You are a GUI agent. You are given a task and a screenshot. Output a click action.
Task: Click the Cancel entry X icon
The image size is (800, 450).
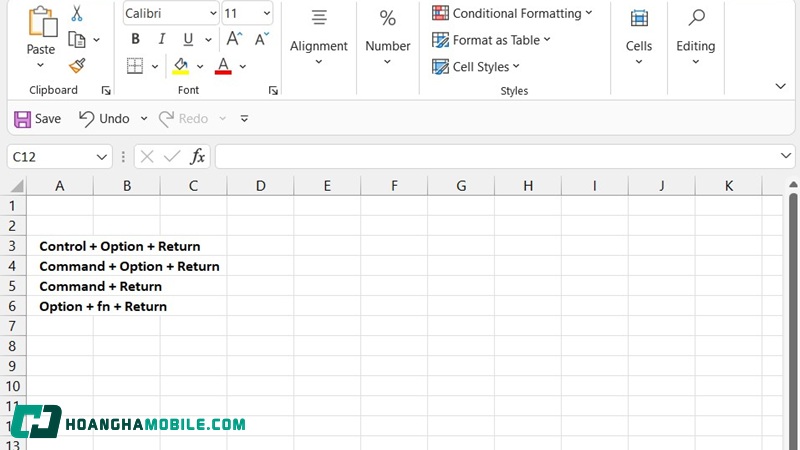[147, 157]
